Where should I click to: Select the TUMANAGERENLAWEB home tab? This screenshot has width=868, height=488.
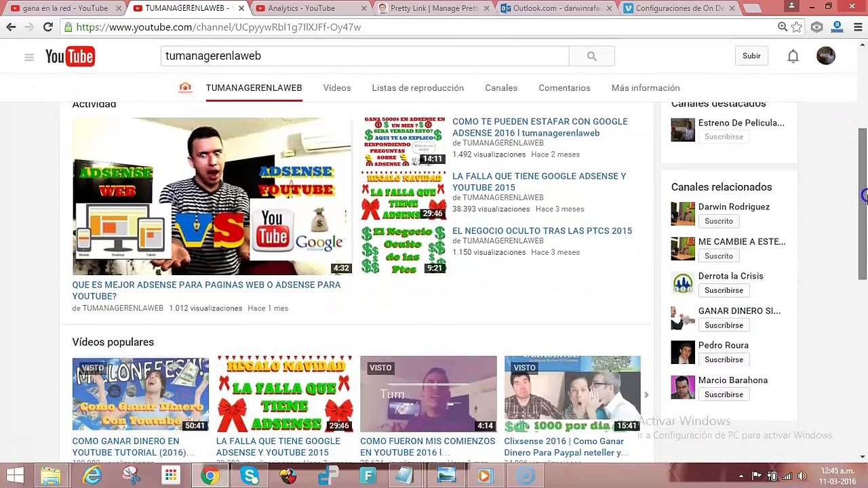coord(254,87)
